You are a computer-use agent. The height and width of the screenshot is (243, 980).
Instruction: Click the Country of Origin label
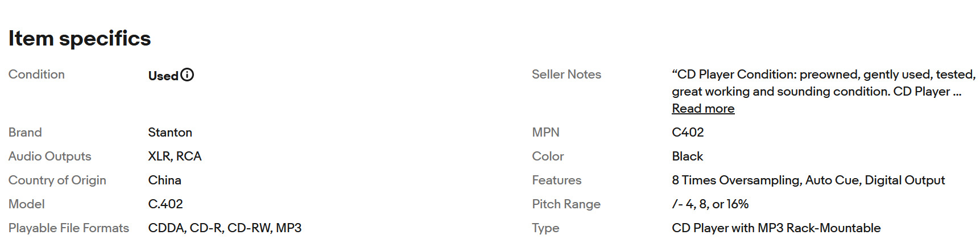pyautogui.click(x=57, y=180)
